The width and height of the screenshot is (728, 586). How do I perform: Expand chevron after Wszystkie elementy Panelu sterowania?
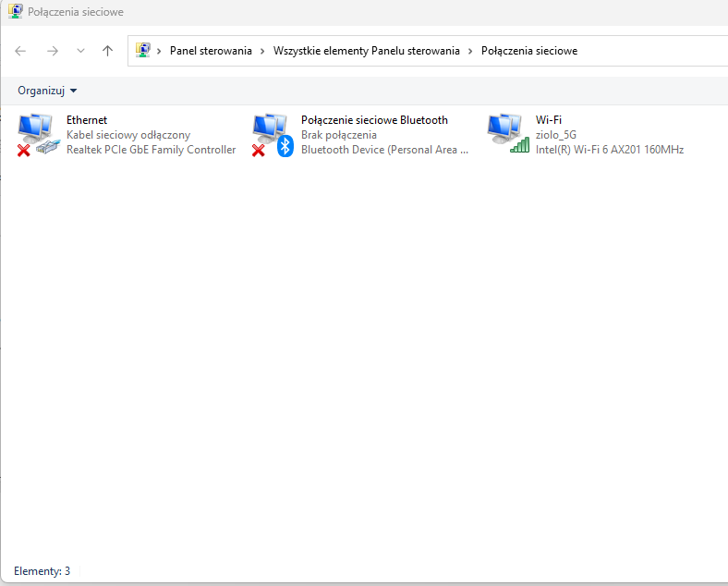[x=471, y=51]
